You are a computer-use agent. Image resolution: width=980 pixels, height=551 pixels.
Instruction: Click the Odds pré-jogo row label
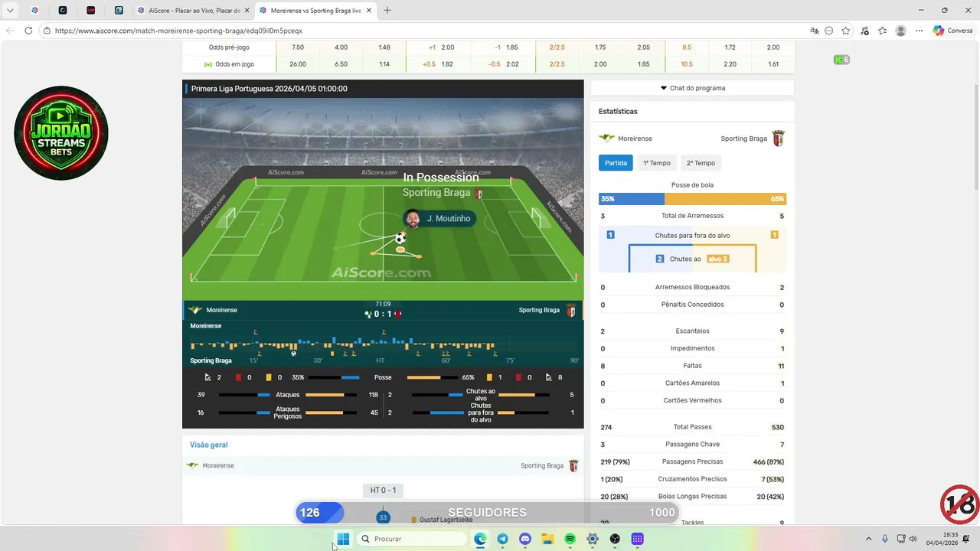(x=229, y=47)
